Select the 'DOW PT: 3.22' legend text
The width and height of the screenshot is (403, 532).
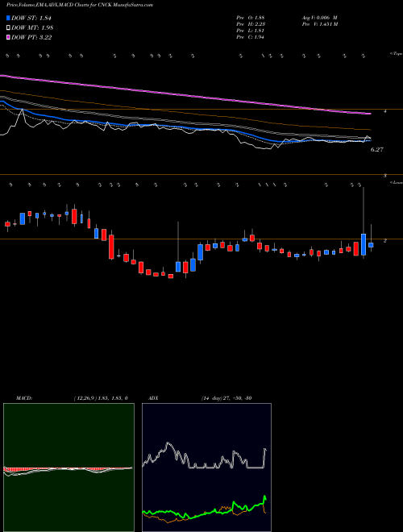pyautogui.click(x=31, y=38)
